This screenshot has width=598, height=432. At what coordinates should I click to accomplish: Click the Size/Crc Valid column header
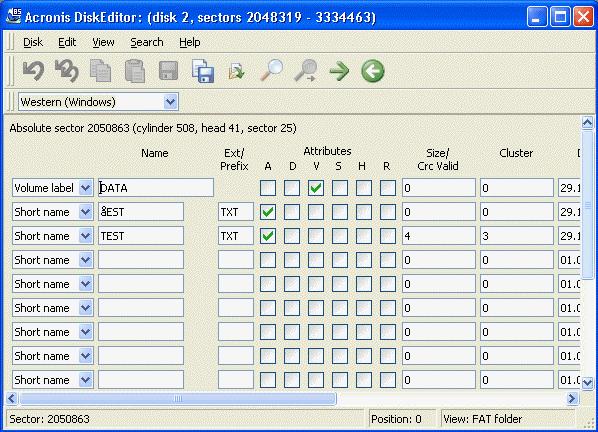(x=438, y=159)
